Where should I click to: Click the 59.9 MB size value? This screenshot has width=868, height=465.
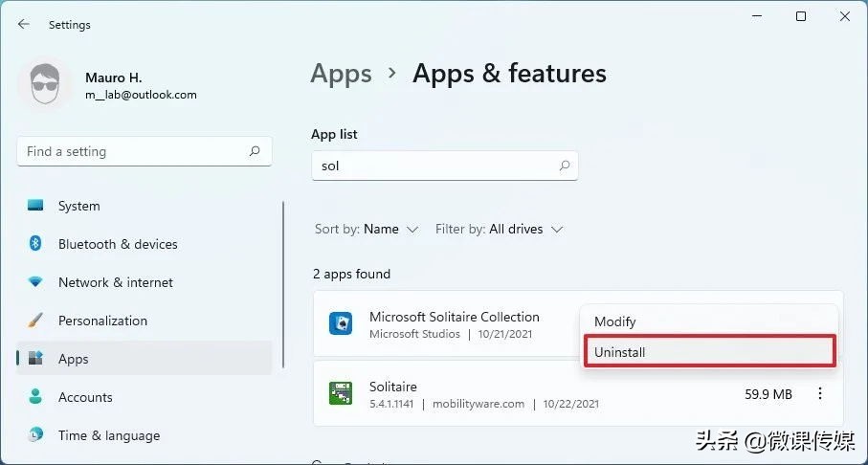768,394
